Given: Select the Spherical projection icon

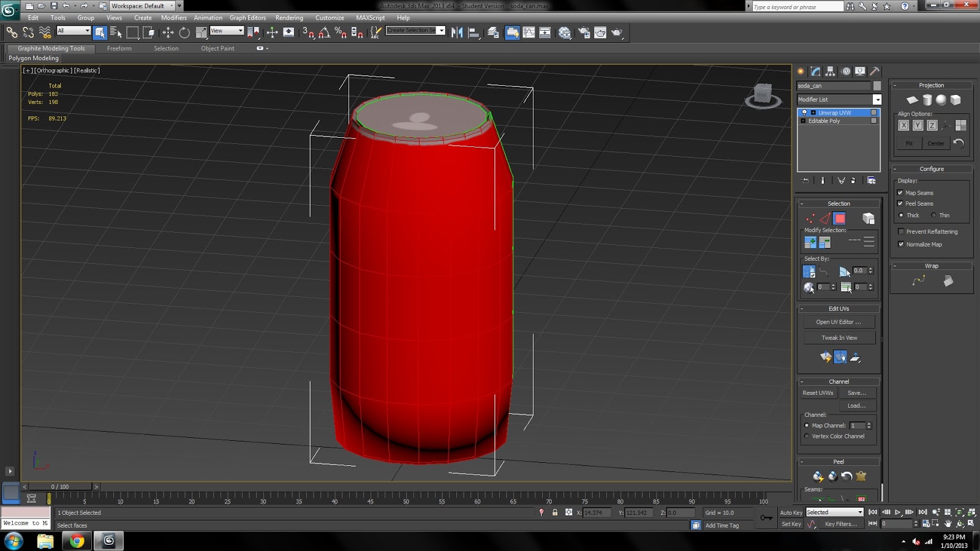Looking at the screenshot, I should (941, 99).
